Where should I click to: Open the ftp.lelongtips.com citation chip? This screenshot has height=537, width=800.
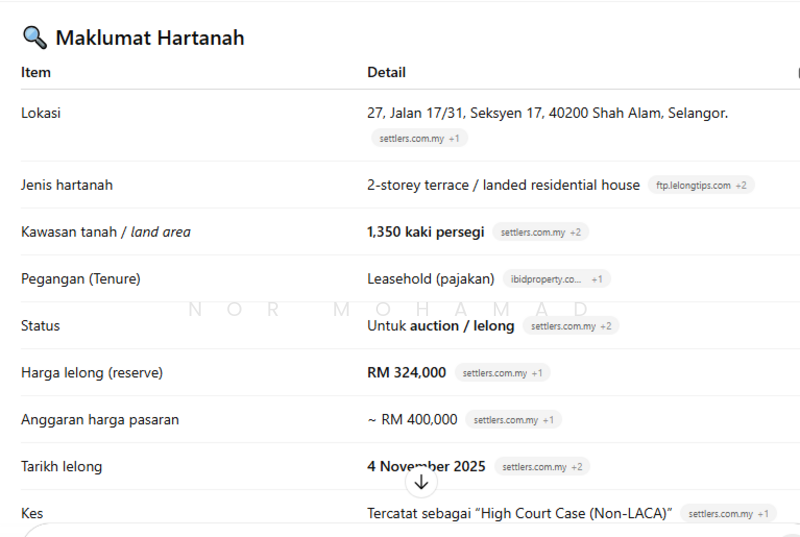point(701,185)
